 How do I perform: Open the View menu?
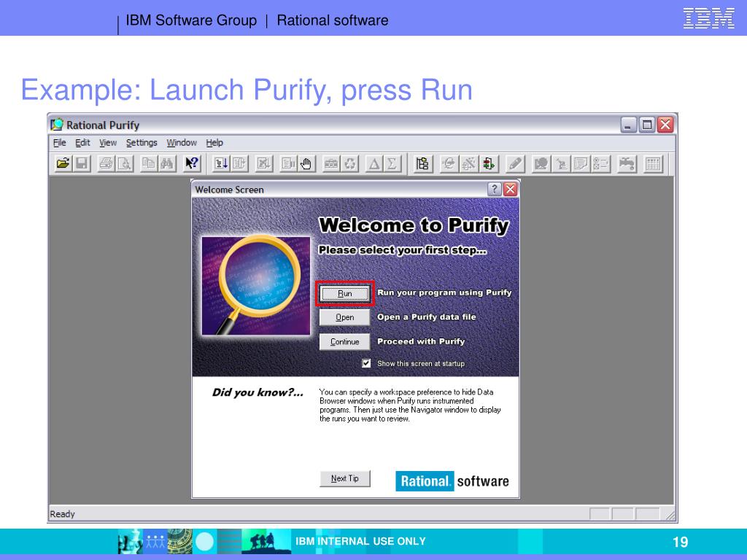coord(108,143)
